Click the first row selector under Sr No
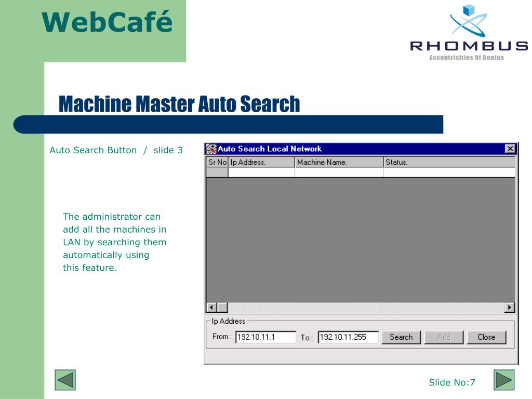The height and width of the screenshot is (399, 532). [x=217, y=172]
